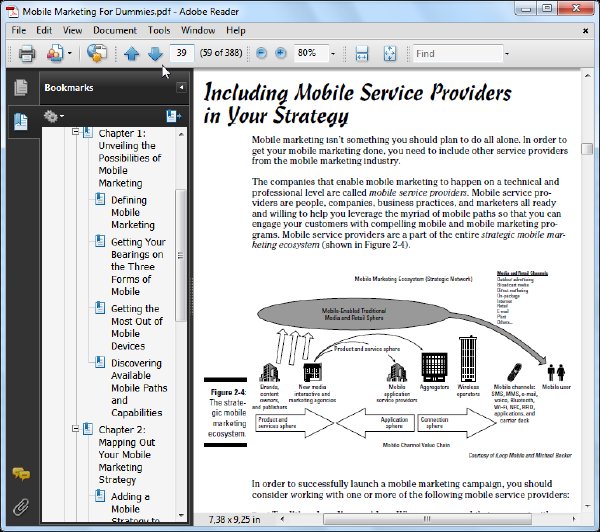Click the Collaborate globe icon
The width and height of the screenshot is (600, 532).
[x=96, y=53]
